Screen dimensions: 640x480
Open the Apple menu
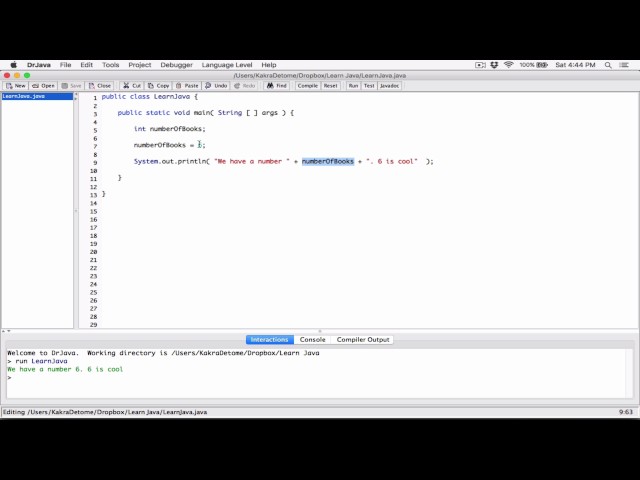(13, 65)
